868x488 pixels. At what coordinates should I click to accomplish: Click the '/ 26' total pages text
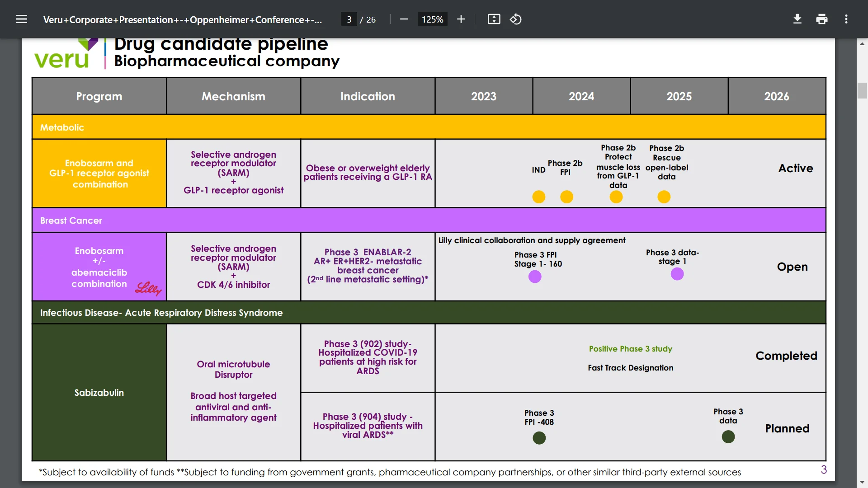(x=368, y=19)
